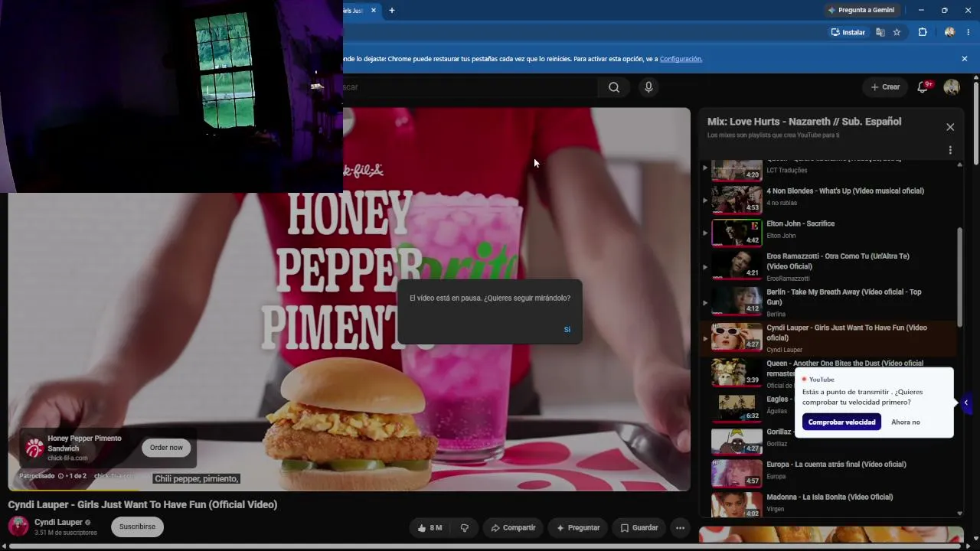Click Instalar app button in address bar
Screen dimensions: 980x551
(x=848, y=32)
